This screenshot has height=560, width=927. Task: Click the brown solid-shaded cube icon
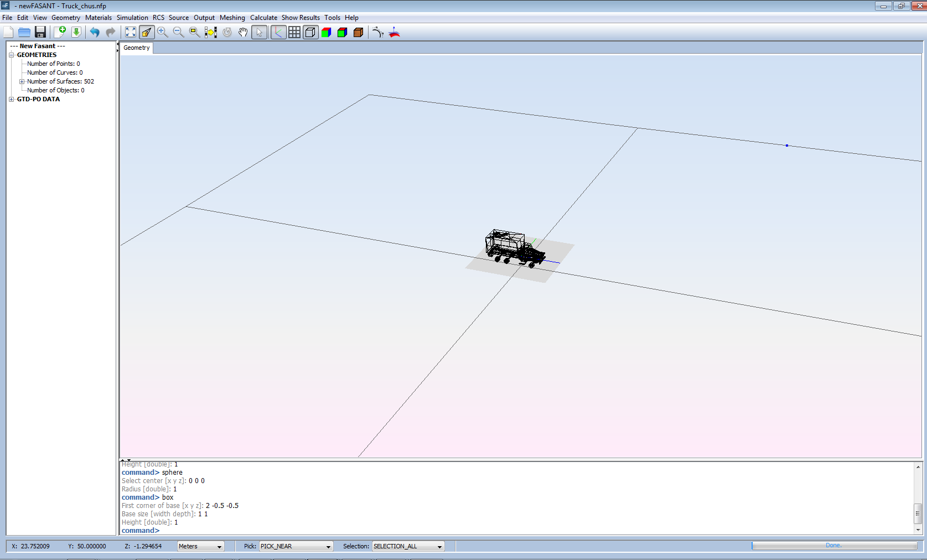pyautogui.click(x=358, y=32)
